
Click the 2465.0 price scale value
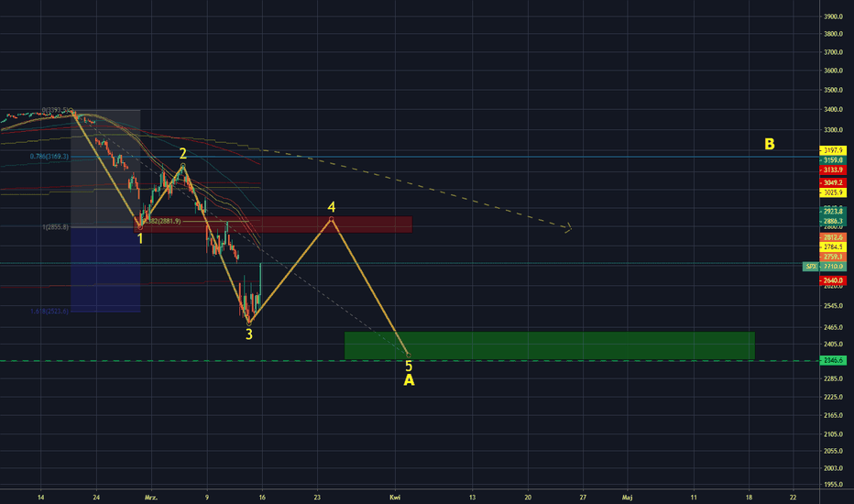pos(833,327)
